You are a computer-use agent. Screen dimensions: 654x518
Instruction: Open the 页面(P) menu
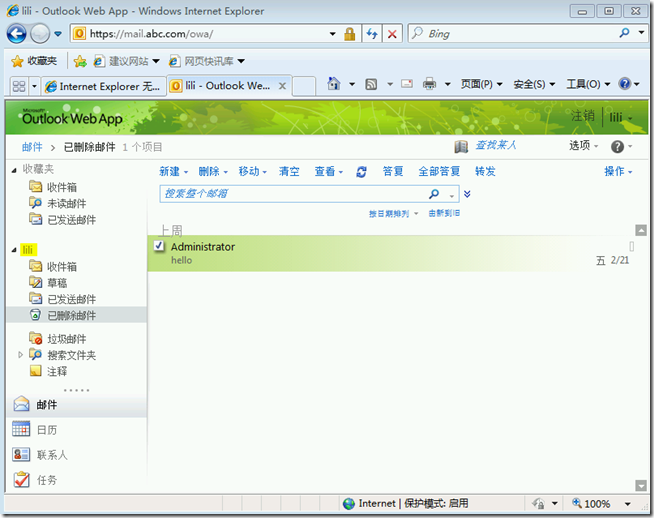coord(481,84)
